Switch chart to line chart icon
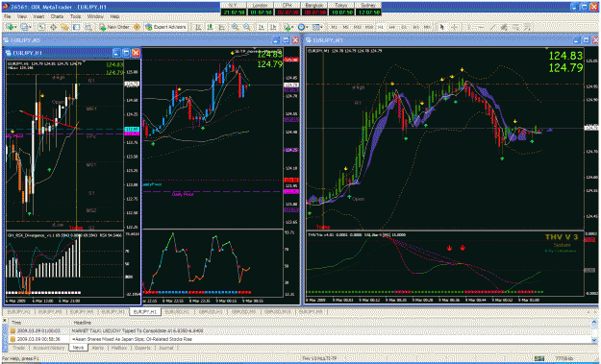Screen dimensions: 601x364 221,27
